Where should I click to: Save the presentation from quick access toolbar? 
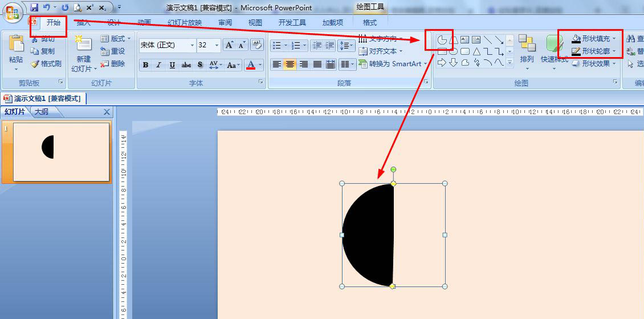35,7
